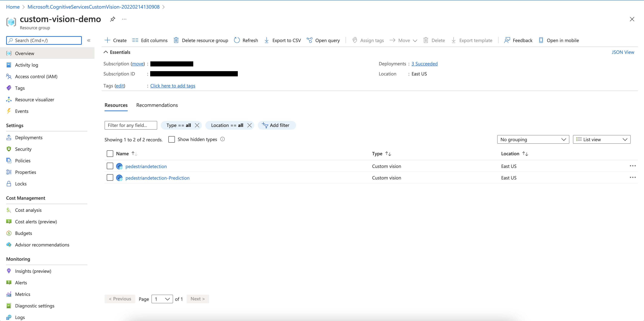Toggle Show hidden types checkbox

point(171,139)
